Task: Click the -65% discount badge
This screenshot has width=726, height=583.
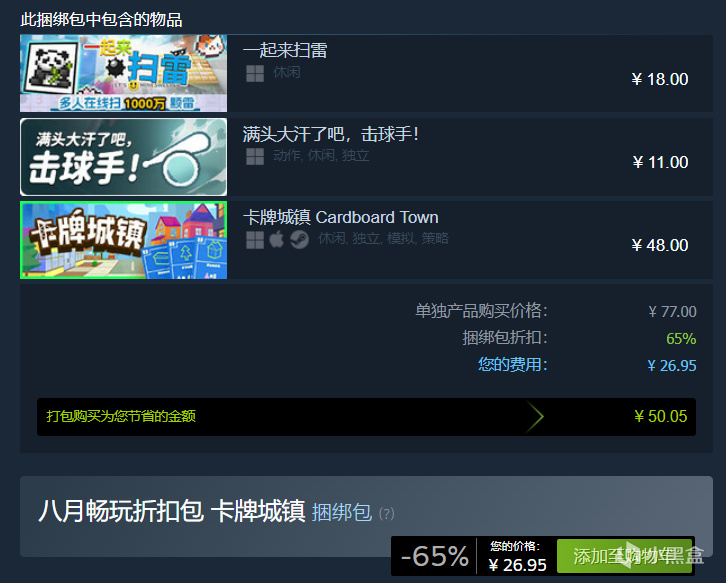Action: click(x=434, y=556)
